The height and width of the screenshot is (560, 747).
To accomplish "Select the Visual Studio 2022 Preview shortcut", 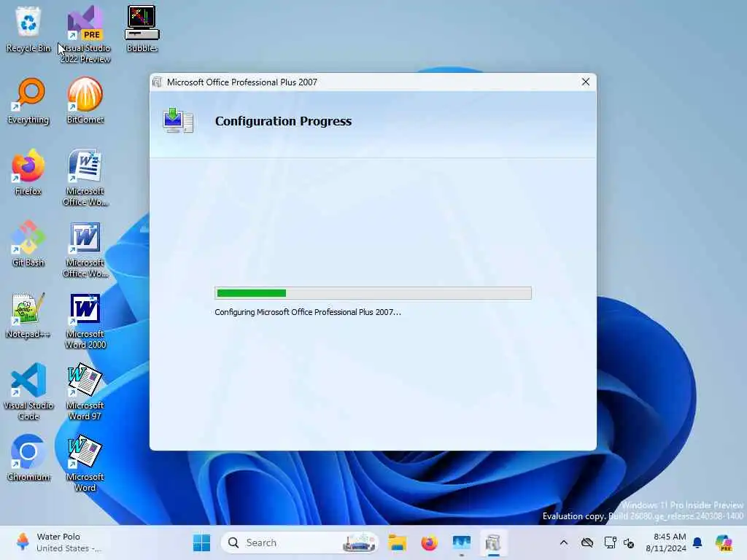I will [x=85, y=34].
